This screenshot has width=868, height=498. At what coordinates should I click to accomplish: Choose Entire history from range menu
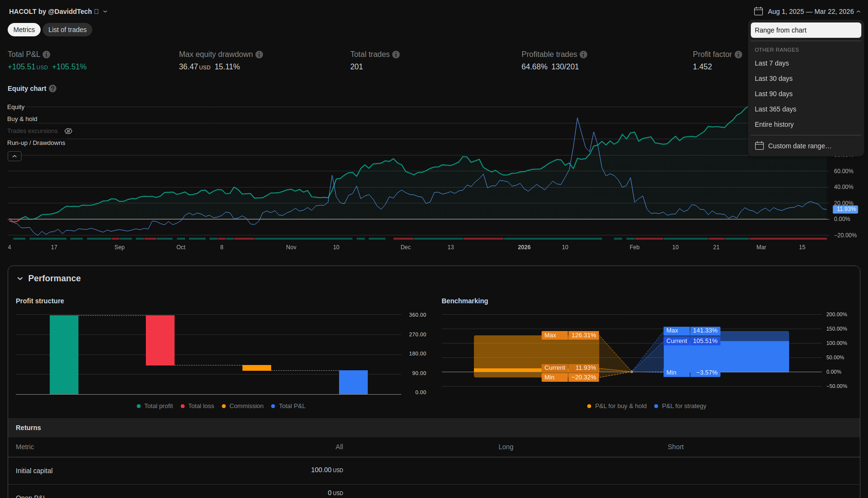(774, 124)
